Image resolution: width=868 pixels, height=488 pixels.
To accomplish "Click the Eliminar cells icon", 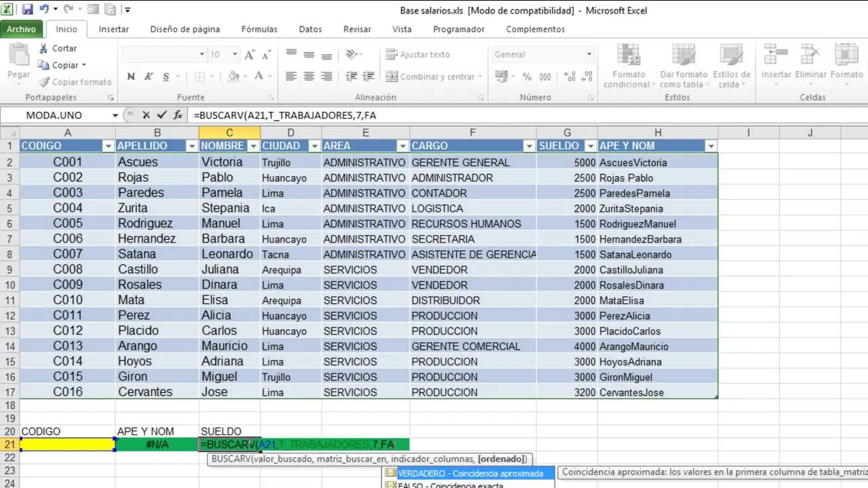I will [x=807, y=53].
